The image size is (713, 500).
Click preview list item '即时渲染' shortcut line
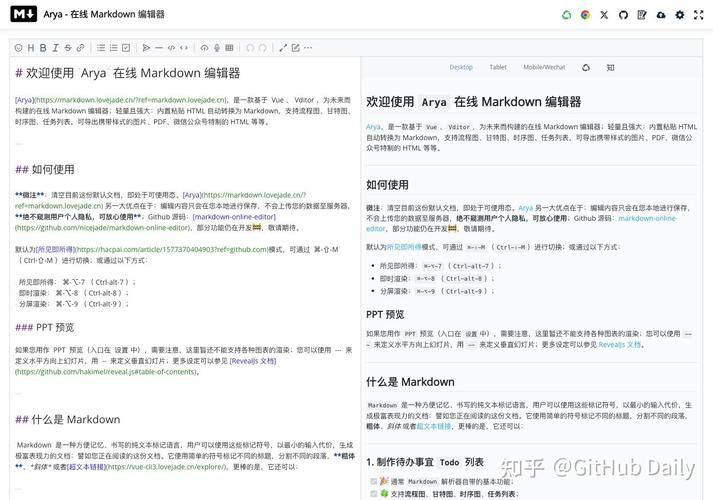437,279
